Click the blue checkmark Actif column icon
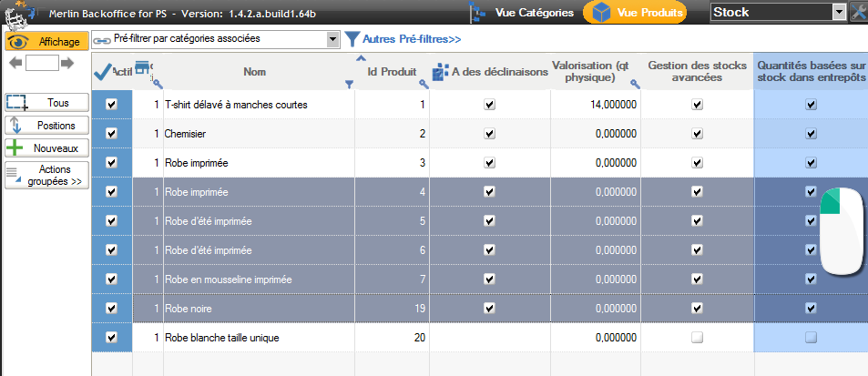 [x=102, y=71]
